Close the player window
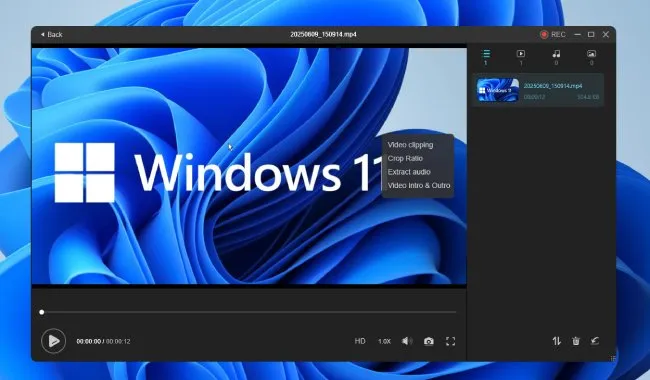The height and width of the screenshot is (380, 650). (606, 34)
